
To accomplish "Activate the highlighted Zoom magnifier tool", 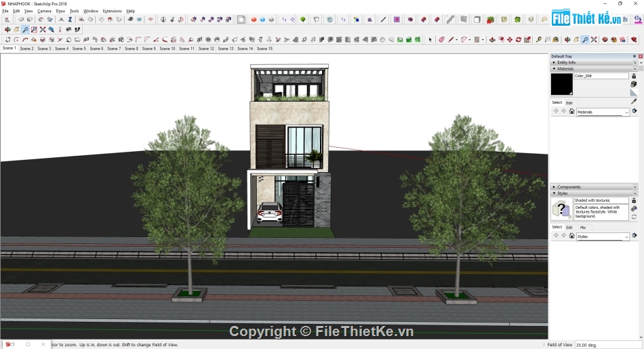I will 25,29.
